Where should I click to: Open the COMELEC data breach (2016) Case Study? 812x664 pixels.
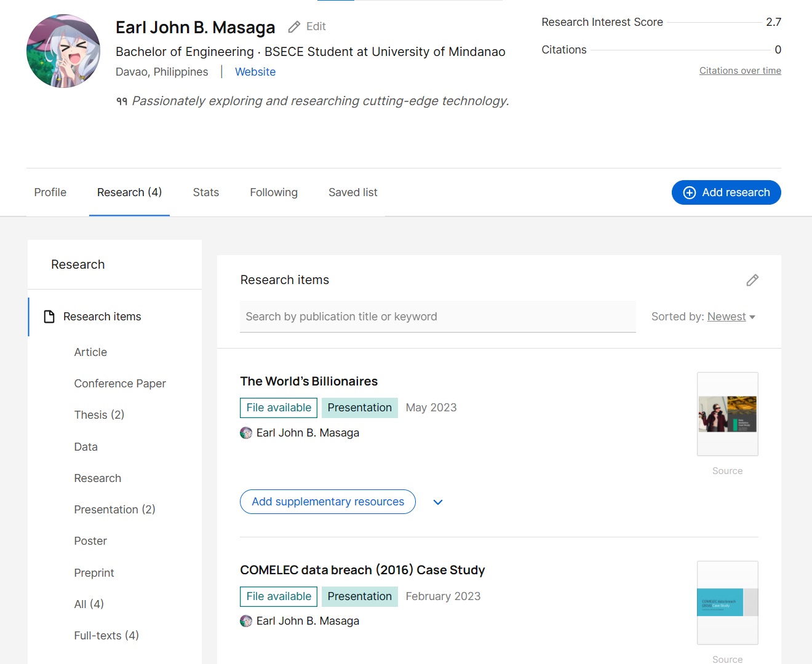[x=362, y=570]
